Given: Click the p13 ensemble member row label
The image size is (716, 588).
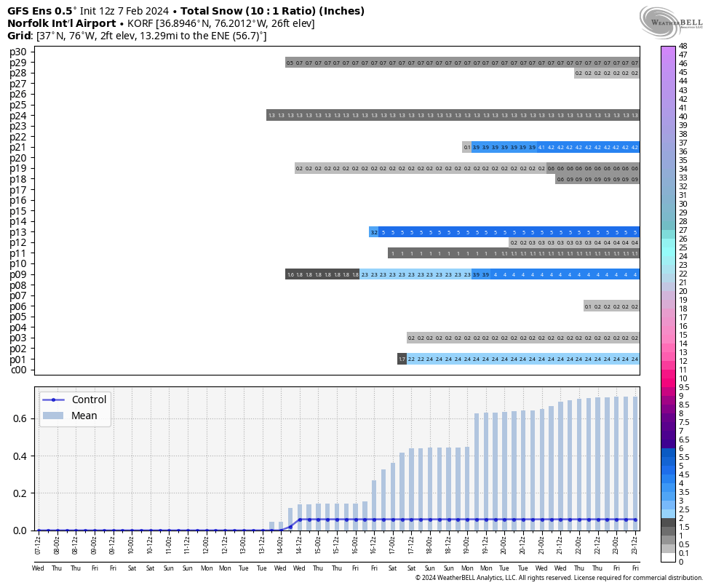Looking at the screenshot, I should click(x=18, y=232).
